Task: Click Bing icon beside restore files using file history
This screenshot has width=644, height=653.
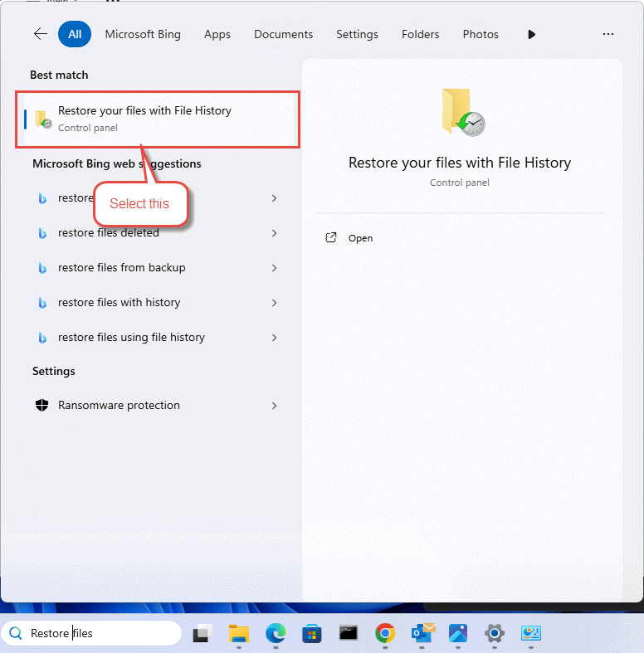Action: (42, 338)
